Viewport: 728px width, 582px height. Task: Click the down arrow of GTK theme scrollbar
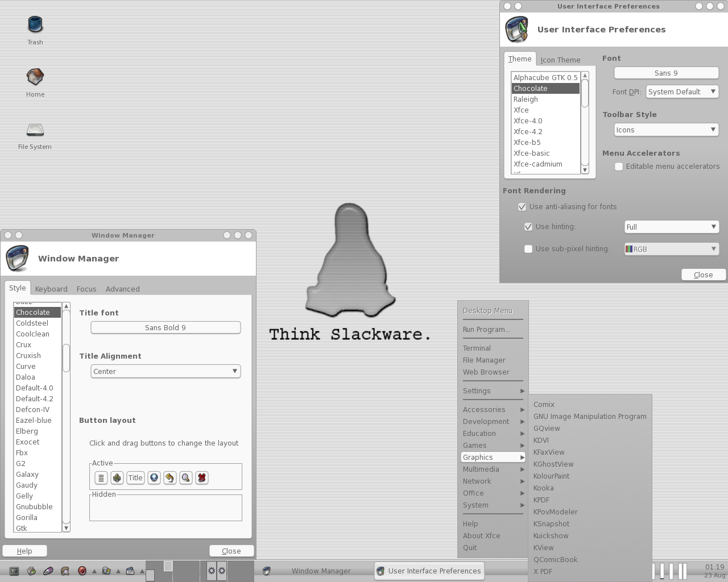[x=585, y=170]
